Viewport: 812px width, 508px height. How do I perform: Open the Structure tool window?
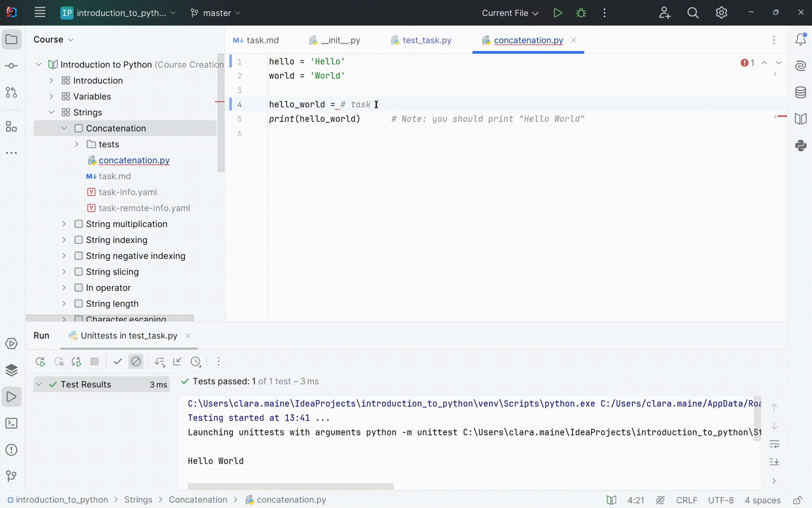pyautogui.click(x=12, y=127)
